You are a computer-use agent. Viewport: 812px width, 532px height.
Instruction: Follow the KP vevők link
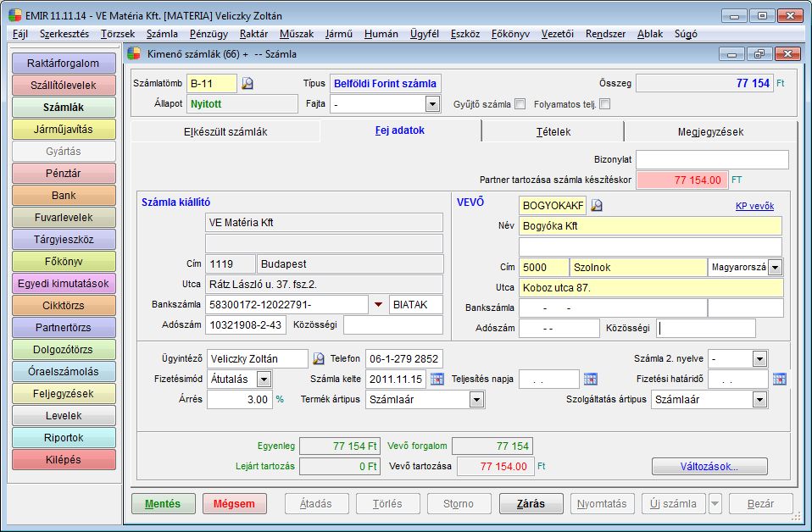(754, 206)
